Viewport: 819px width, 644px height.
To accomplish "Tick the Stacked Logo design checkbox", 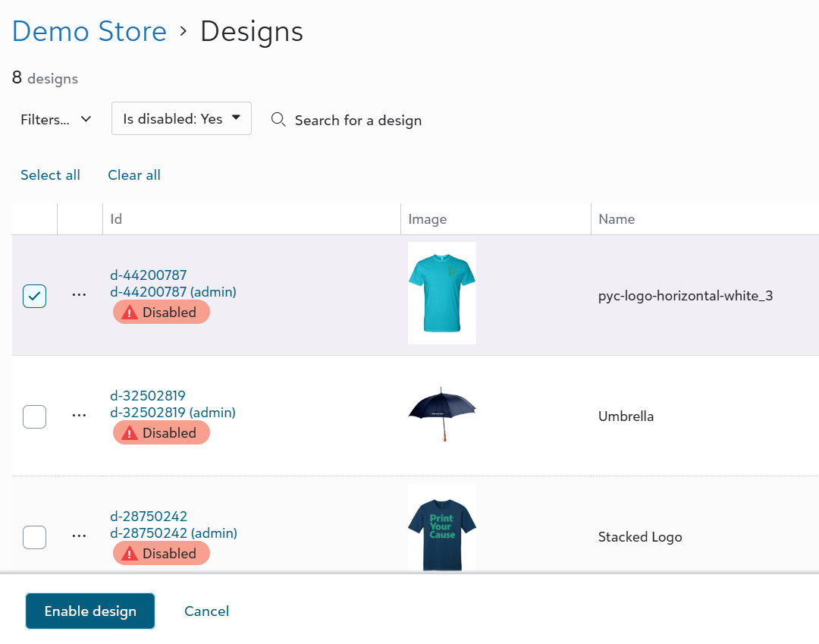I will 35,537.
